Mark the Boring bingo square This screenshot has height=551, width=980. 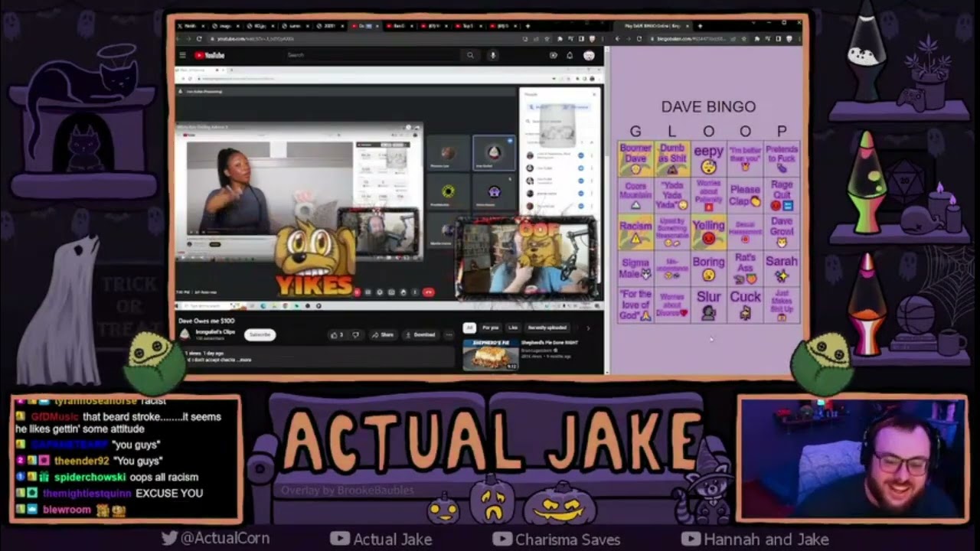point(709,269)
